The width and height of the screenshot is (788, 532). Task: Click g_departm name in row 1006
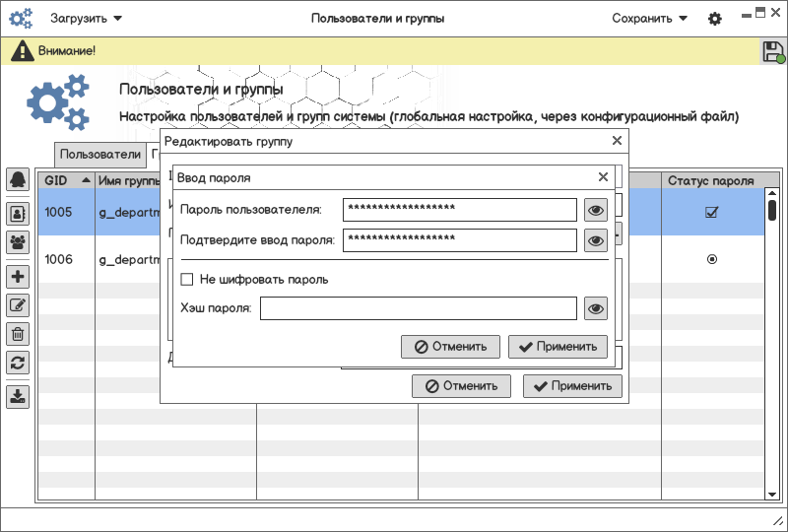tap(129, 259)
